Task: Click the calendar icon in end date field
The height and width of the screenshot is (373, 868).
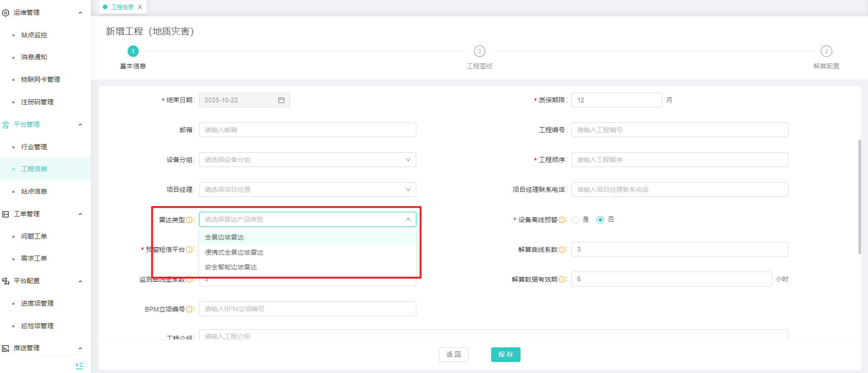Action: (x=281, y=100)
